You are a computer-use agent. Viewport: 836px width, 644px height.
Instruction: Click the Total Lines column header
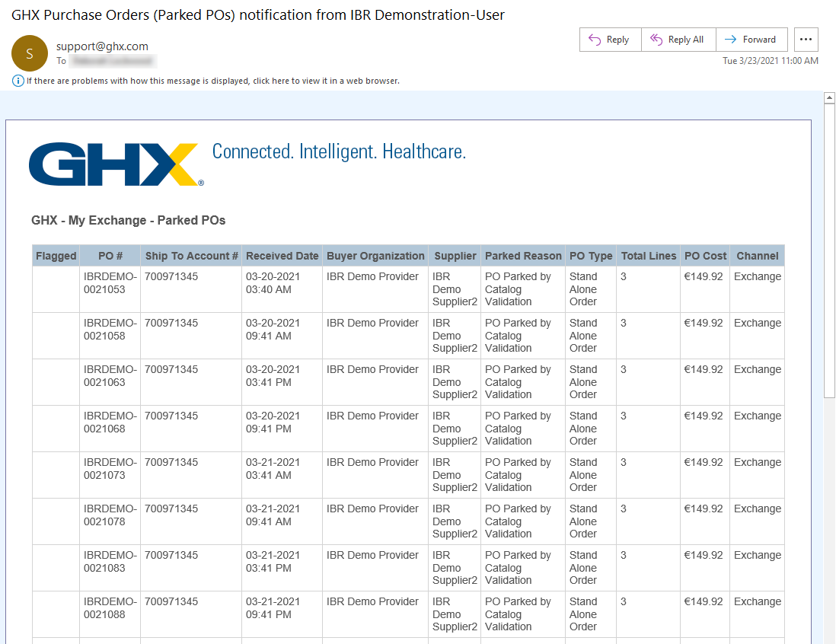tap(649, 256)
